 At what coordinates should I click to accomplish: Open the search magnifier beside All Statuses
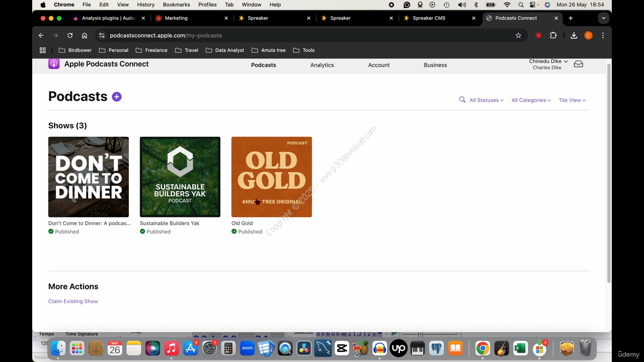(462, 100)
